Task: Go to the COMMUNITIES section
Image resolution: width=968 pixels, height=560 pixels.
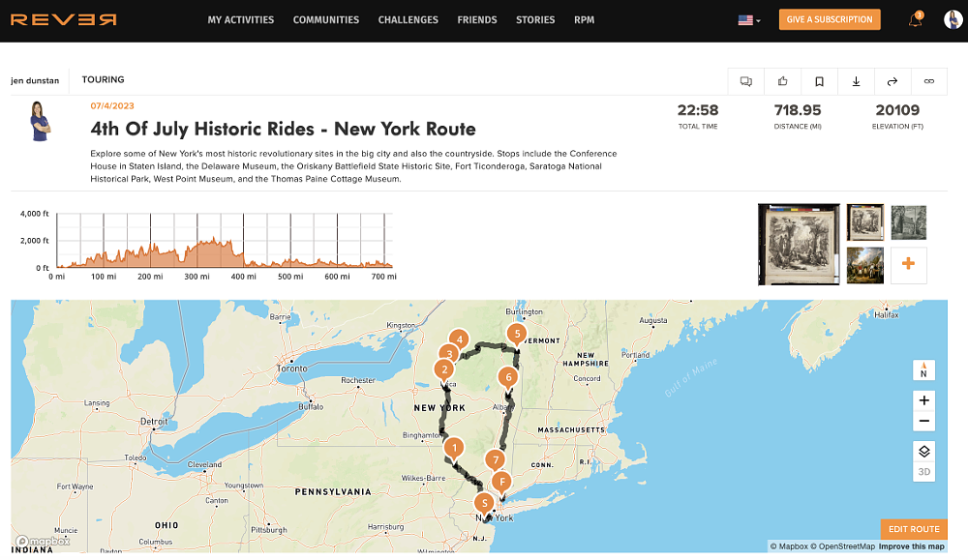Action: point(326,19)
